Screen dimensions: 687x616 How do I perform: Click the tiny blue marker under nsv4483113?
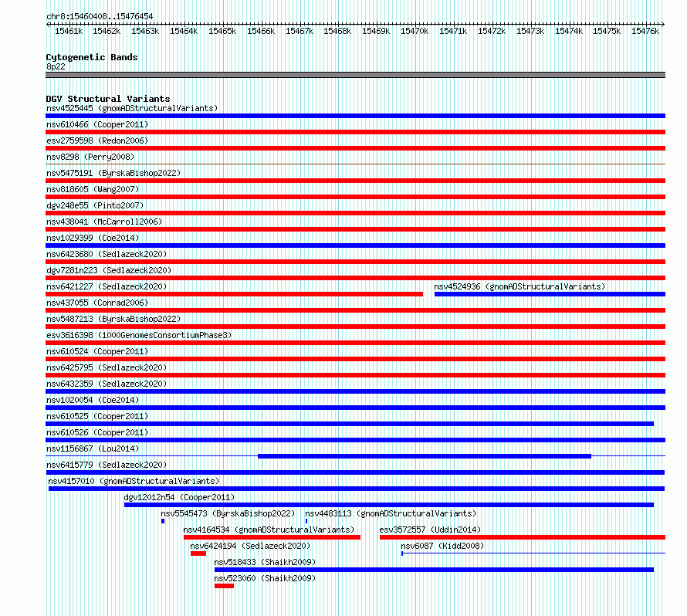[306, 521]
